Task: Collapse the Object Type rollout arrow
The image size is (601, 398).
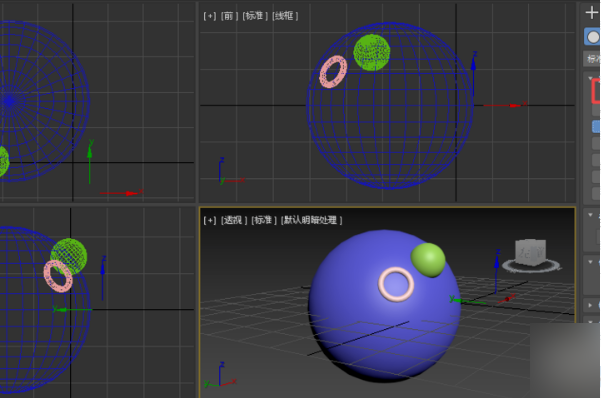Action: click(591, 78)
